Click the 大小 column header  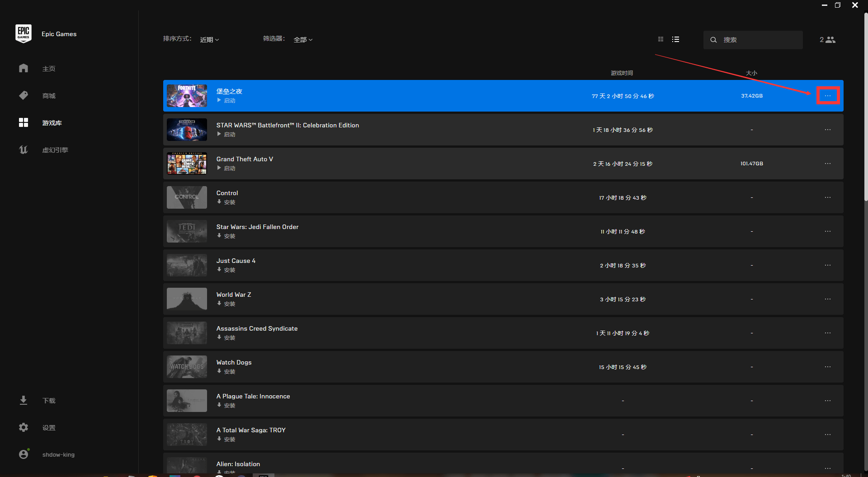[751, 73]
